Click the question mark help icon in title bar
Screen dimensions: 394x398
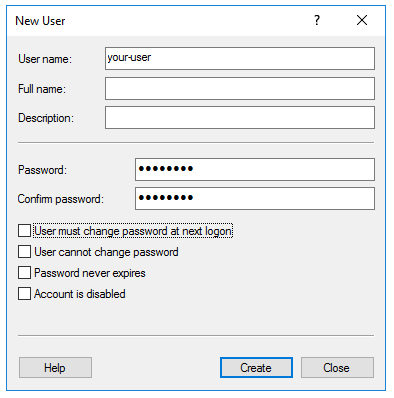point(317,20)
